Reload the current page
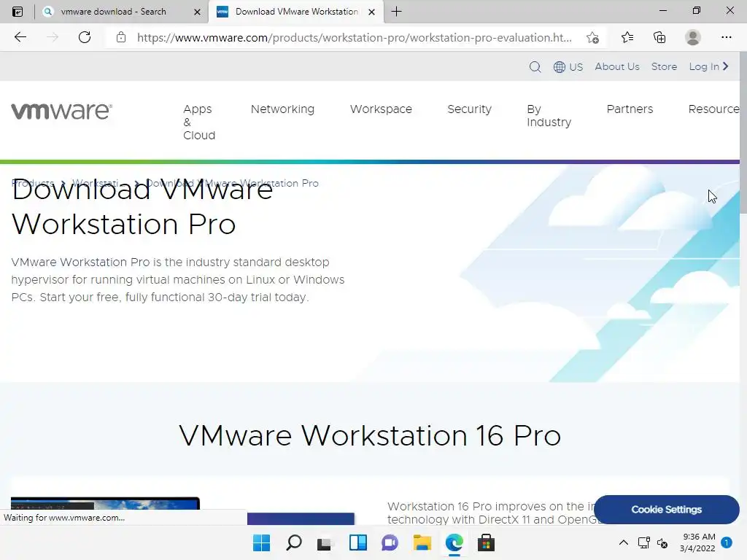Image resolution: width=747 pixels, height=560 pixels. pos(85,37)
